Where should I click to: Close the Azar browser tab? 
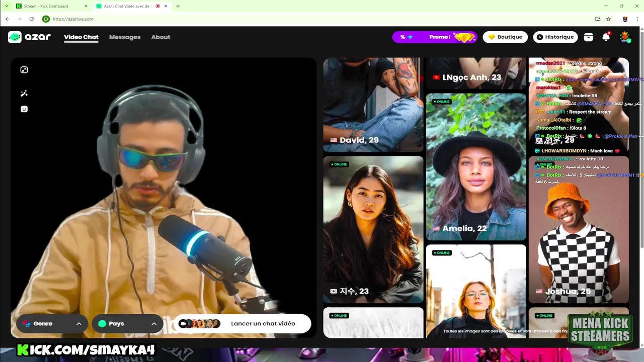166,6
